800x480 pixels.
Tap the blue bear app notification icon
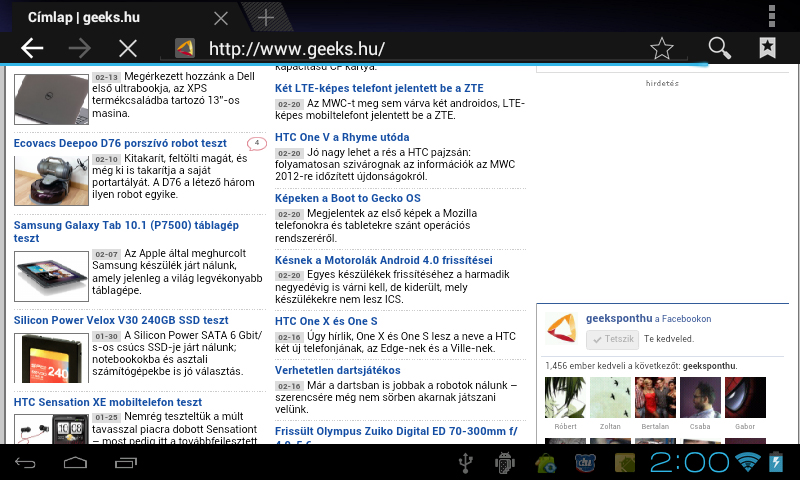[585, 463]
